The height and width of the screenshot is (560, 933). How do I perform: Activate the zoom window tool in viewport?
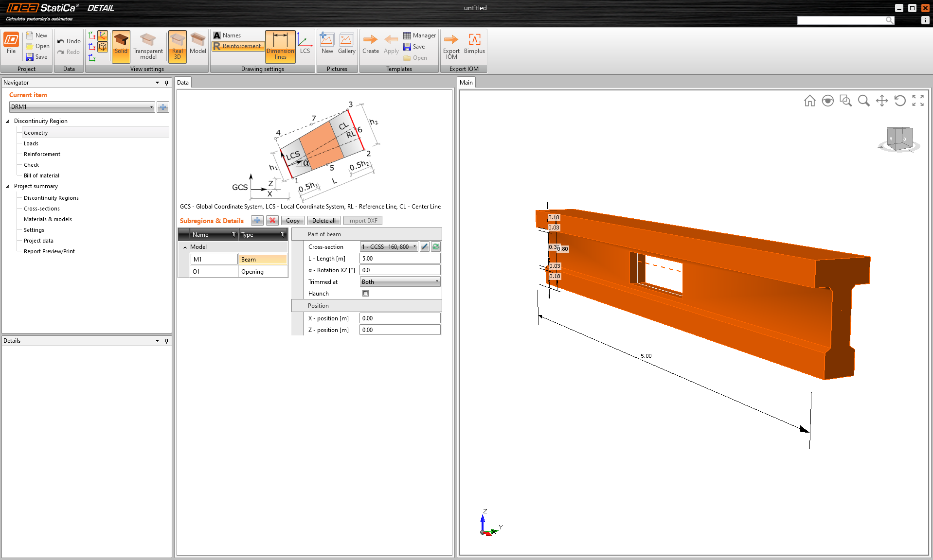click(845, 101)
